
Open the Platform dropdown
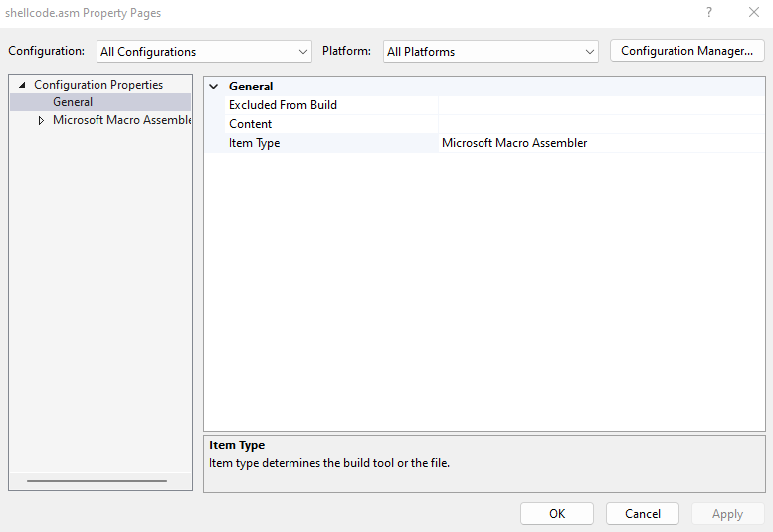pos(490,52)
